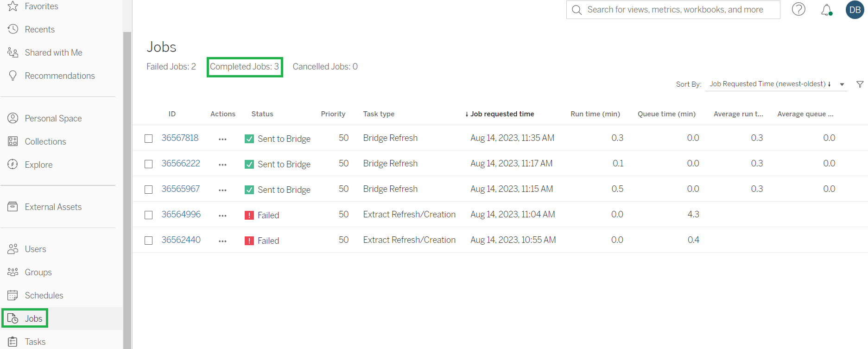Click the Schedules calendar icon
The width and height of the screenshot is (868, 349).
[13, 295]
